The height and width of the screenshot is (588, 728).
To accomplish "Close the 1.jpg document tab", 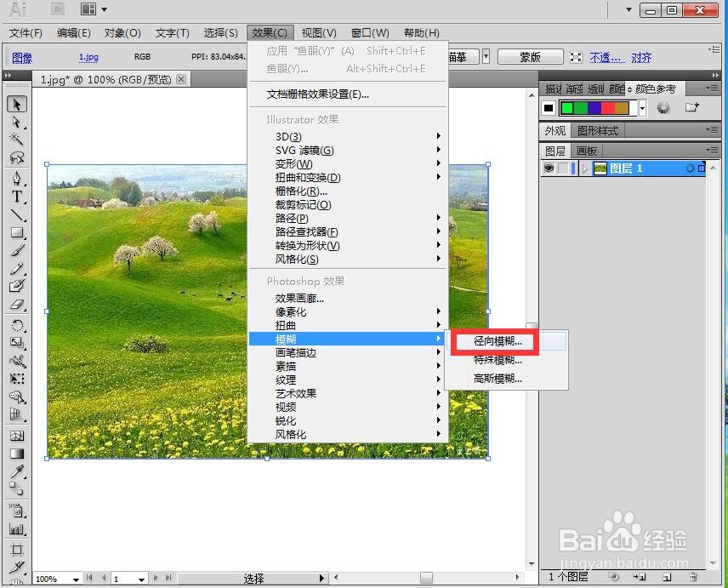I will point(181,79).
